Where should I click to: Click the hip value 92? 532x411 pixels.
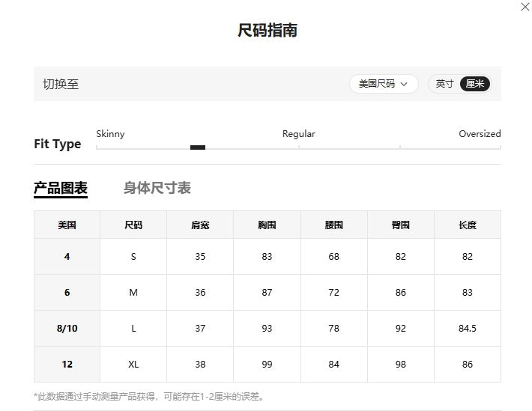pos(401,329)
